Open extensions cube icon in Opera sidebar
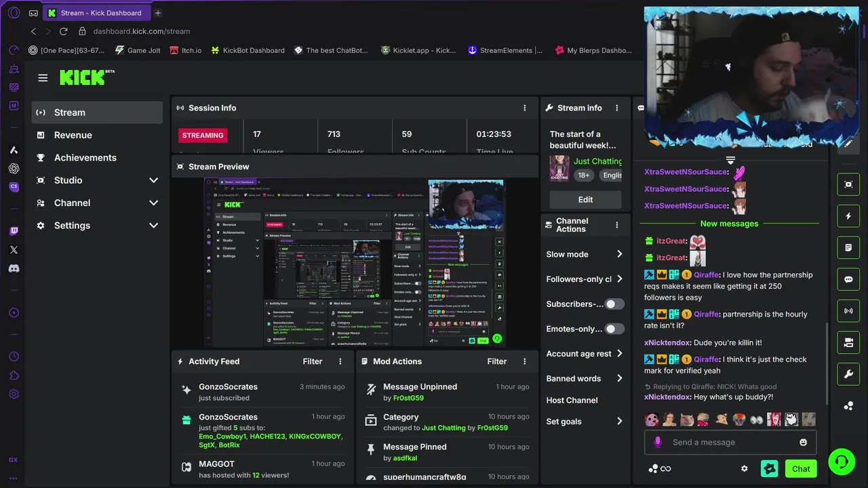 click(x=14, y=375)
